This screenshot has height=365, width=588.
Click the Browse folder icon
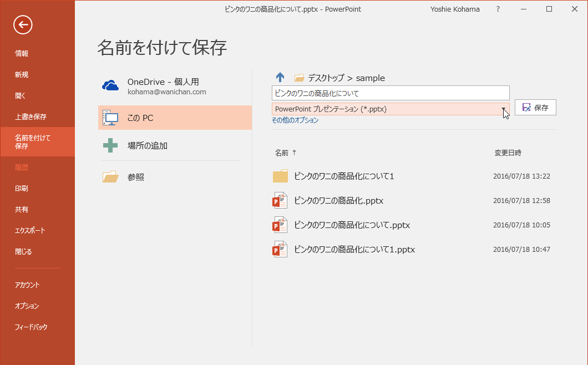pos(110,177)
